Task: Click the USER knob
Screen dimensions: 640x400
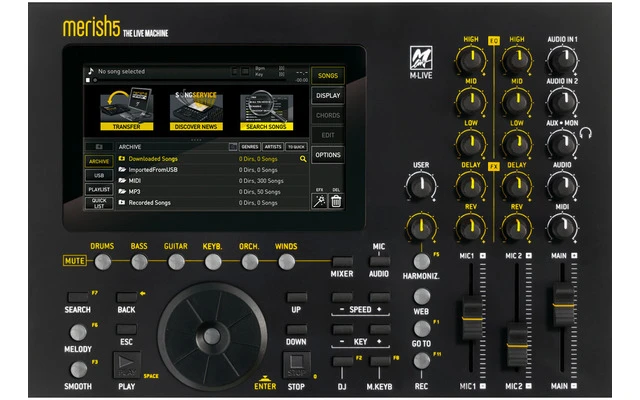Action: pyautogui.click(x=421, y=186)
